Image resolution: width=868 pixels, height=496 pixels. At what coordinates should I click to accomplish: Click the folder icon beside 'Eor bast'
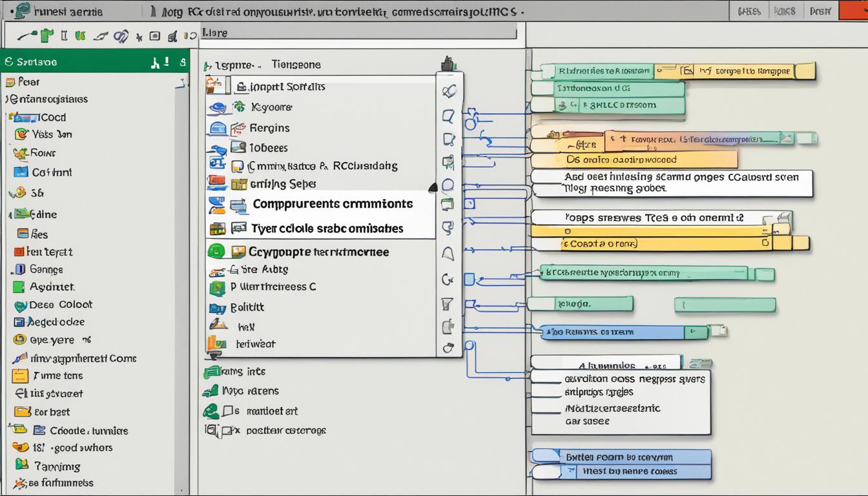tap(23, 412)
